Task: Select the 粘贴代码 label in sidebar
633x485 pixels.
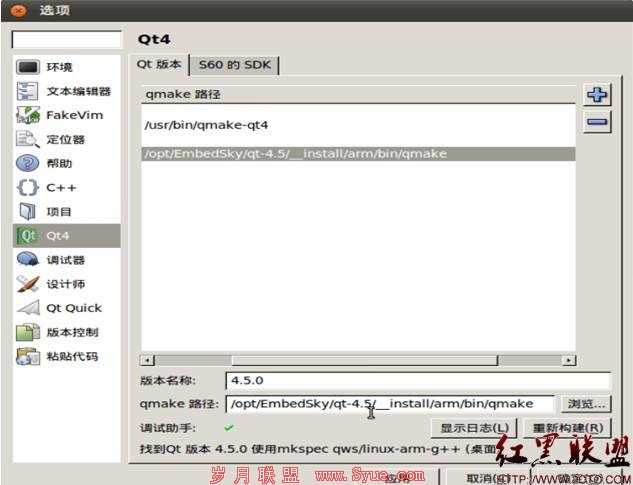Action: 72,357
